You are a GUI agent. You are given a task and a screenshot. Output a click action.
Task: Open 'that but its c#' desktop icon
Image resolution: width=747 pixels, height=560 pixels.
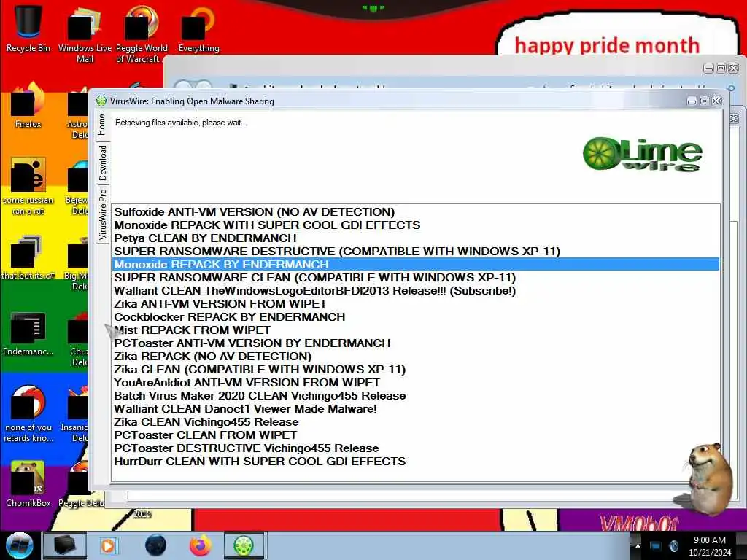(28, 257)
